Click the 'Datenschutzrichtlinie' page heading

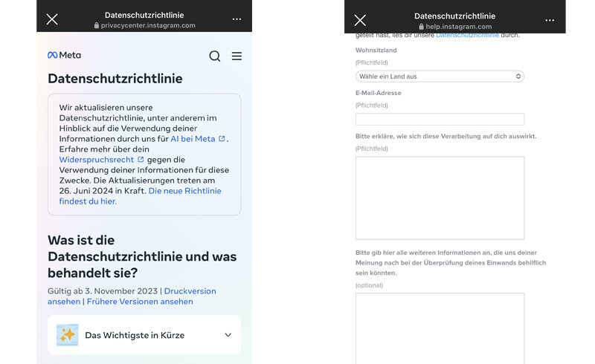[x=115, y=79]
